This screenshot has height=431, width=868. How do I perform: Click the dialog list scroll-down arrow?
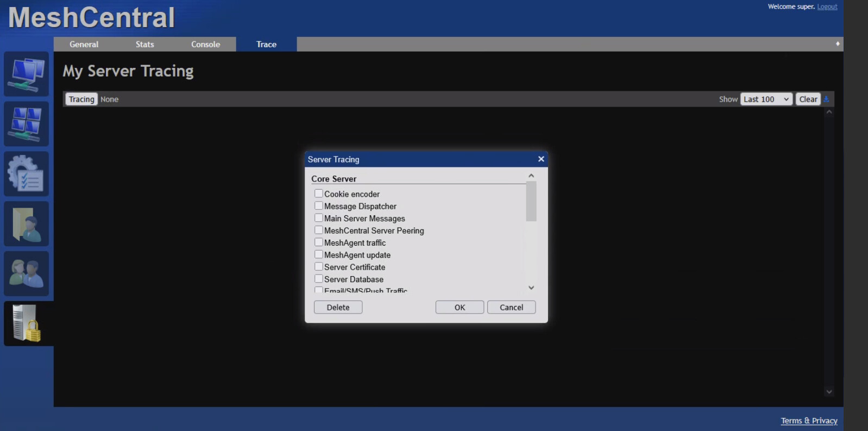531,288
